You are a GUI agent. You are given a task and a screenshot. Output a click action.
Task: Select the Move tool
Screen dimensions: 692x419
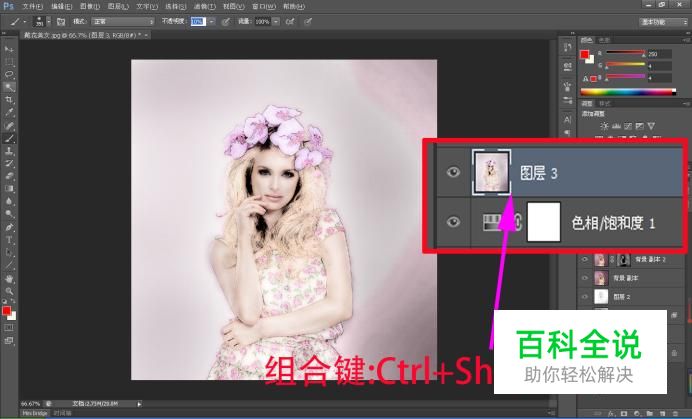point(9,48)
